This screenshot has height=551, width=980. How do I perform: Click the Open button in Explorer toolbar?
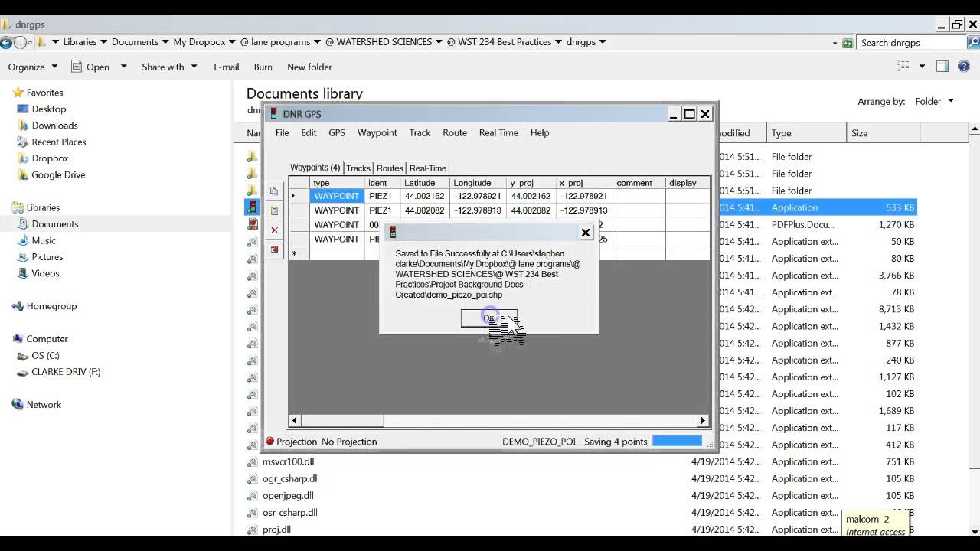point(90,67)
